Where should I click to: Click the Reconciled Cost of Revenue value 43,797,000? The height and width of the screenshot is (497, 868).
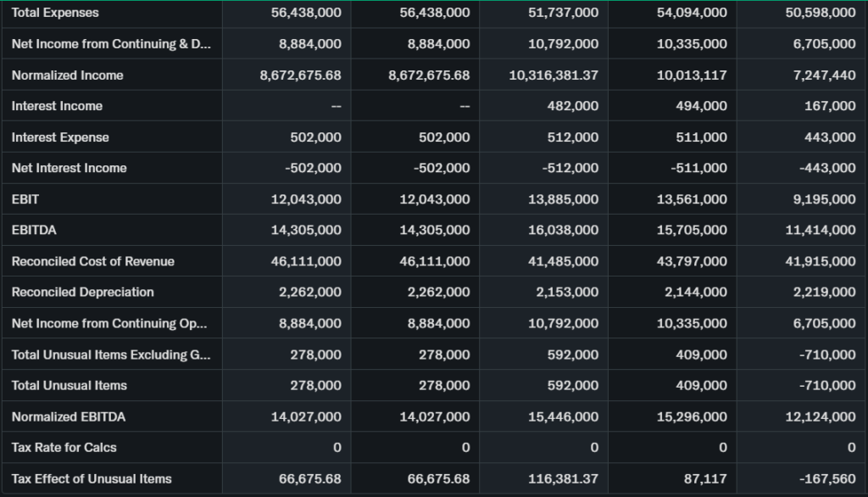point(692,261)
